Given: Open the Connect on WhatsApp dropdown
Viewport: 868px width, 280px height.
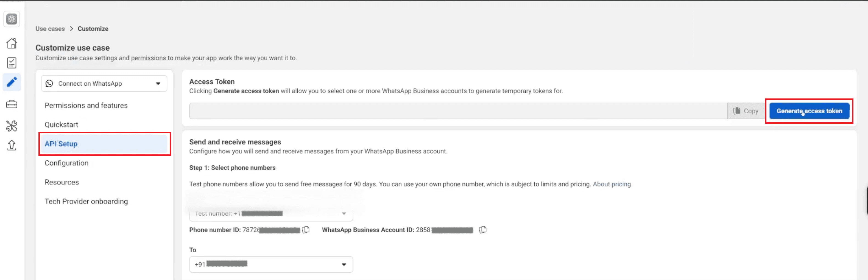Looking at the screenshot, I should [x=104, y=83].
